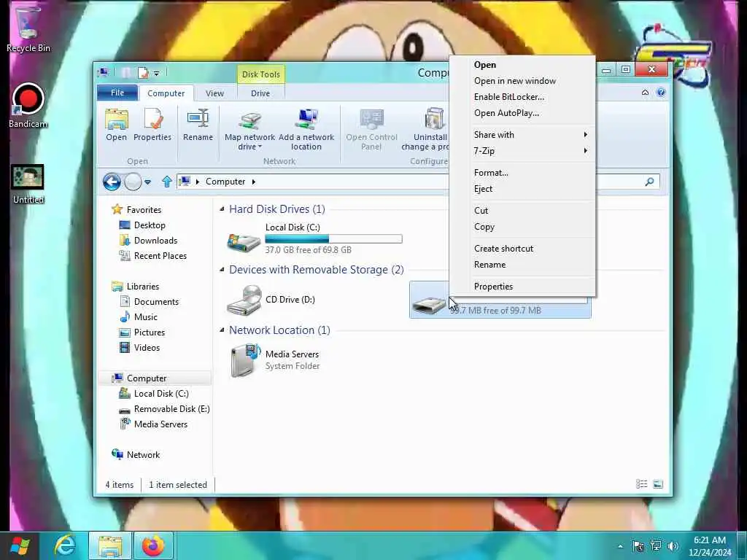
Task: Select Media Servers network icon
Action: pos(245,360)
